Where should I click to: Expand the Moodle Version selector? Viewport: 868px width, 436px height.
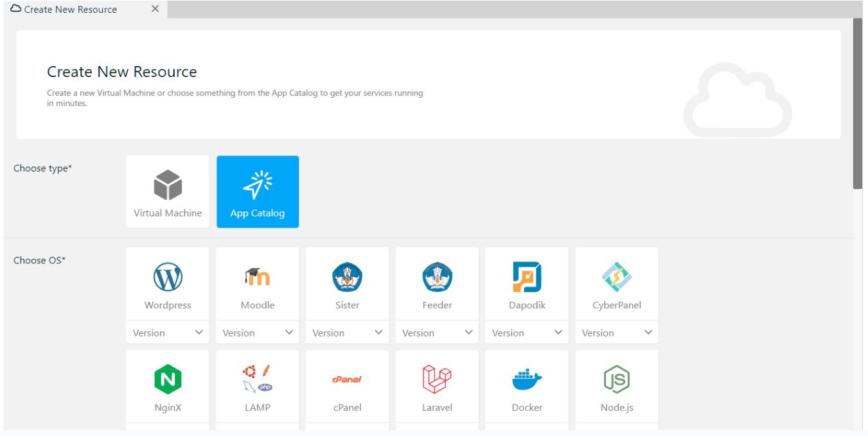257,333
